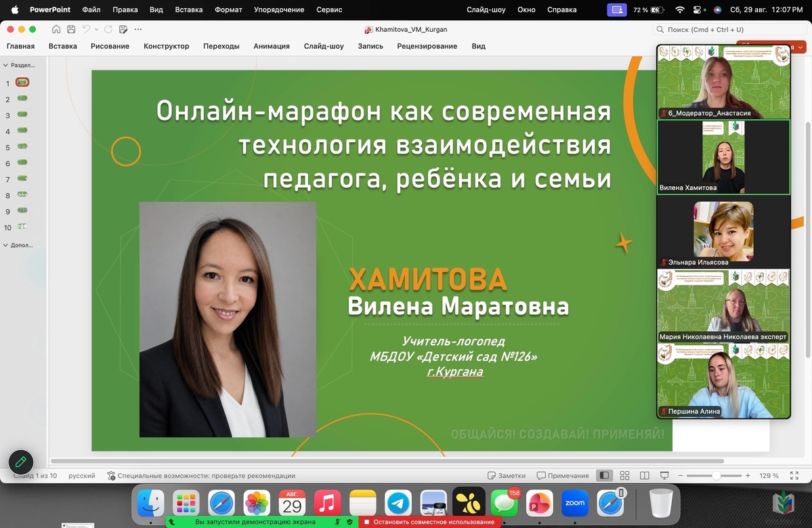This screenshot has height=528, width=812.
Task: Open the Trash in the Dock
Action: coord(661,503)
